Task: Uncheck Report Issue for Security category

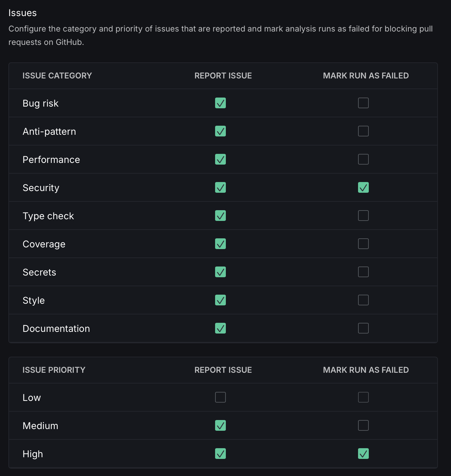Action: (220, 187)
